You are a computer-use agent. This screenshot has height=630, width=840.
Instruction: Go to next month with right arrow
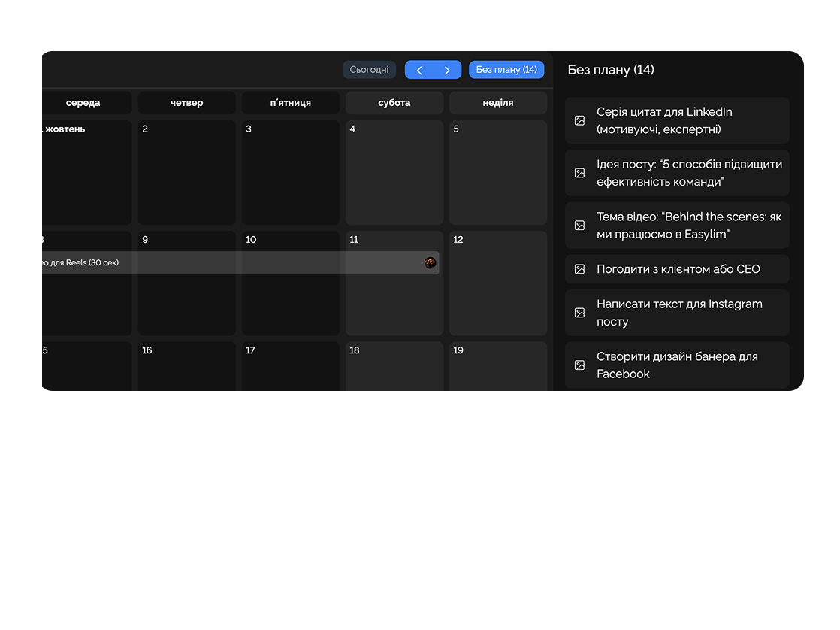point(447,70)
